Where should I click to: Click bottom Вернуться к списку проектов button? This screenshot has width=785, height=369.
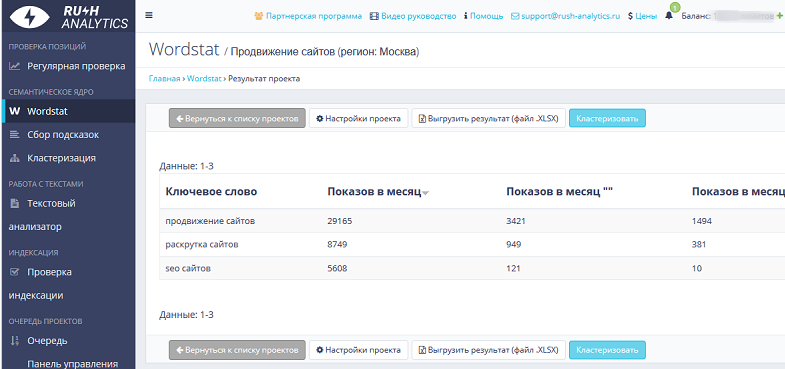[237, 350]
